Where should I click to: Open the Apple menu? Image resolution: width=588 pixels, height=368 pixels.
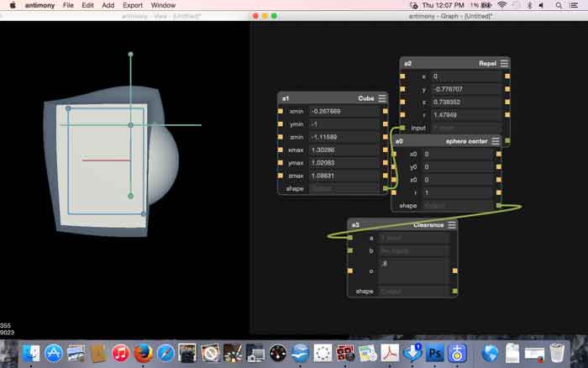pyautogui.click(x=13, y=5)
